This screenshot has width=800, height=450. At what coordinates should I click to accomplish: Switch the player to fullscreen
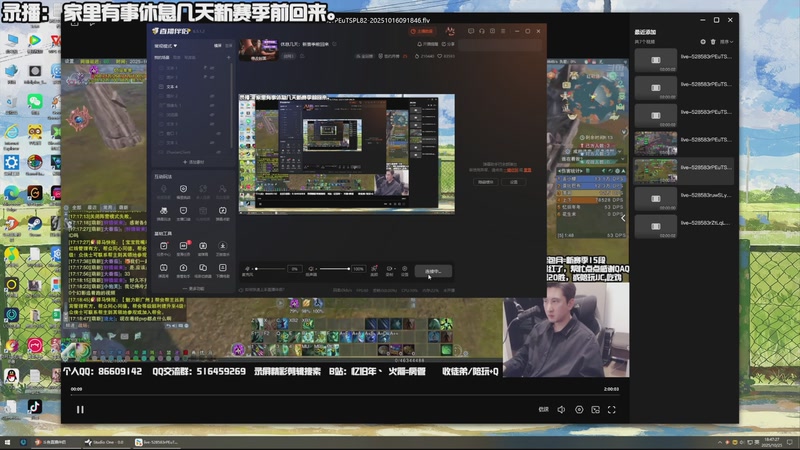click(x=612, y=409)
